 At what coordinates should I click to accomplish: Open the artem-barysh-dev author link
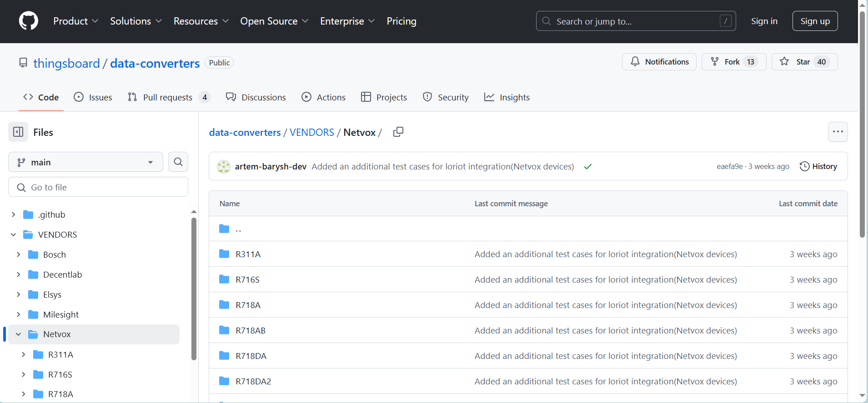point(271,166)
